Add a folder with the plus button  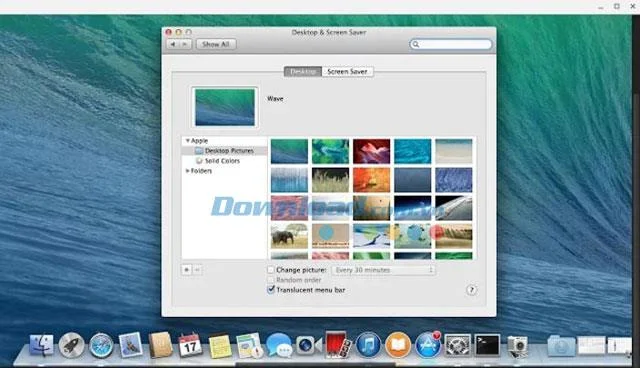187,270
